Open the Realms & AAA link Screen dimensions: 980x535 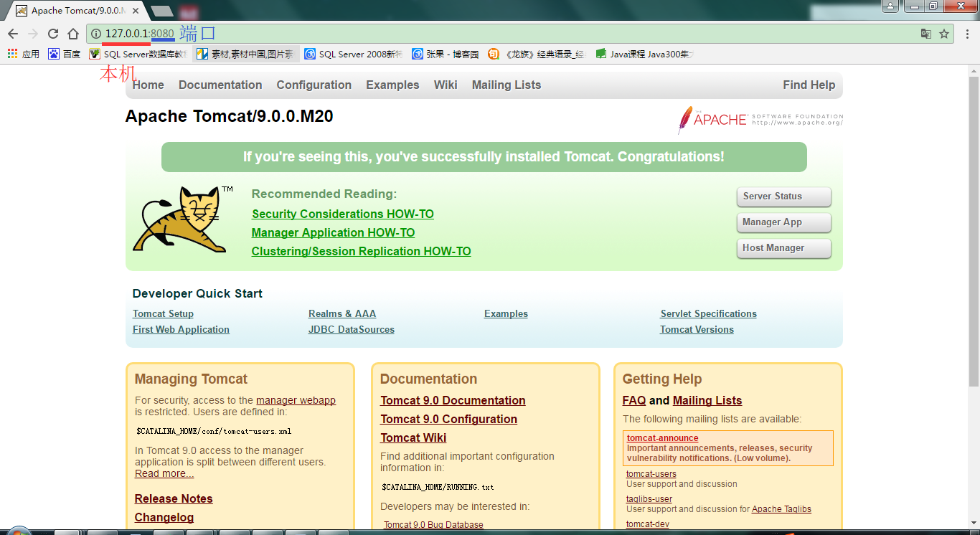342,313
